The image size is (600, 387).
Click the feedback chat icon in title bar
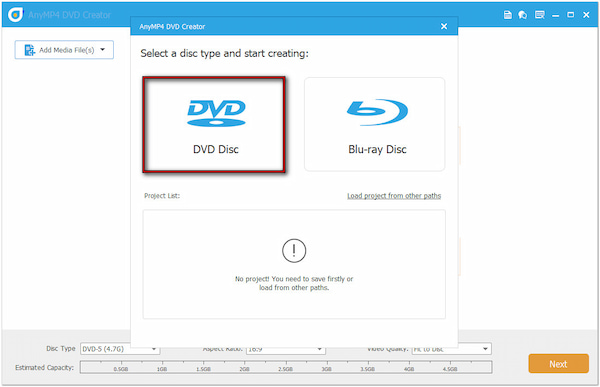pyautogui.click(x=523, y=15)
